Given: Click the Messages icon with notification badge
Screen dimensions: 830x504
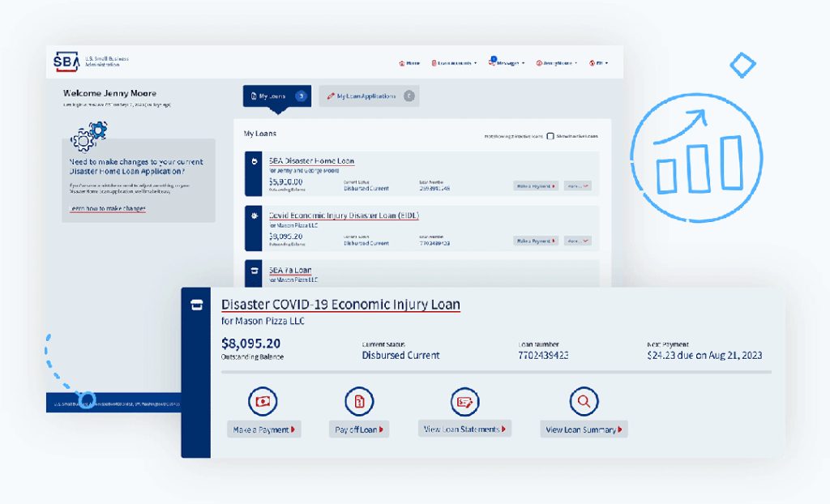Looking at the screenshot, I should point(492,62).
